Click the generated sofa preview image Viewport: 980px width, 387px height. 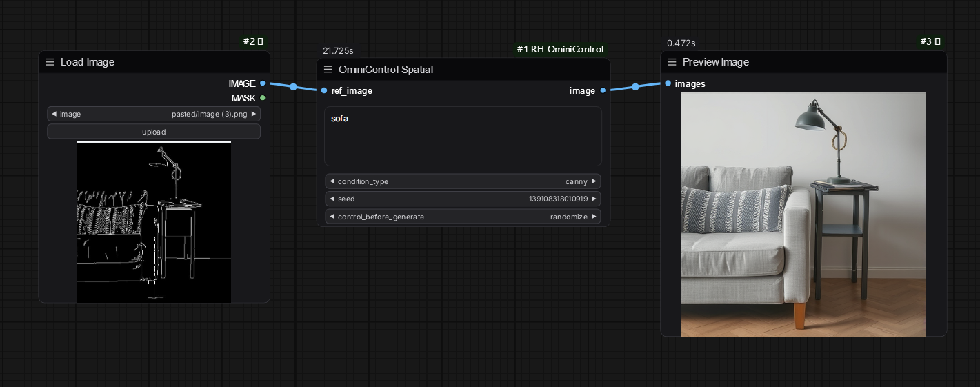803,214
